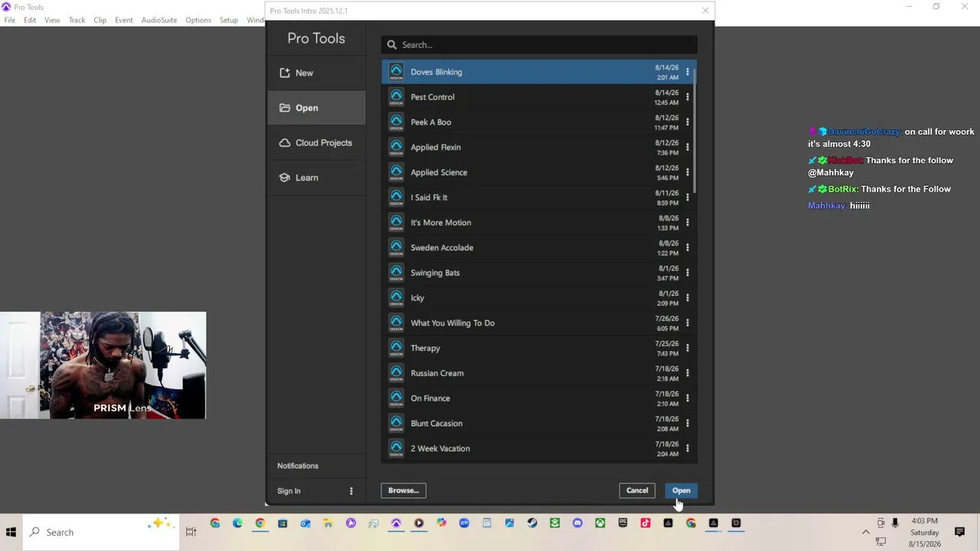Screen dimensions: 980x551
Task: Select the What You Willing To Do session
Action: 539,323
